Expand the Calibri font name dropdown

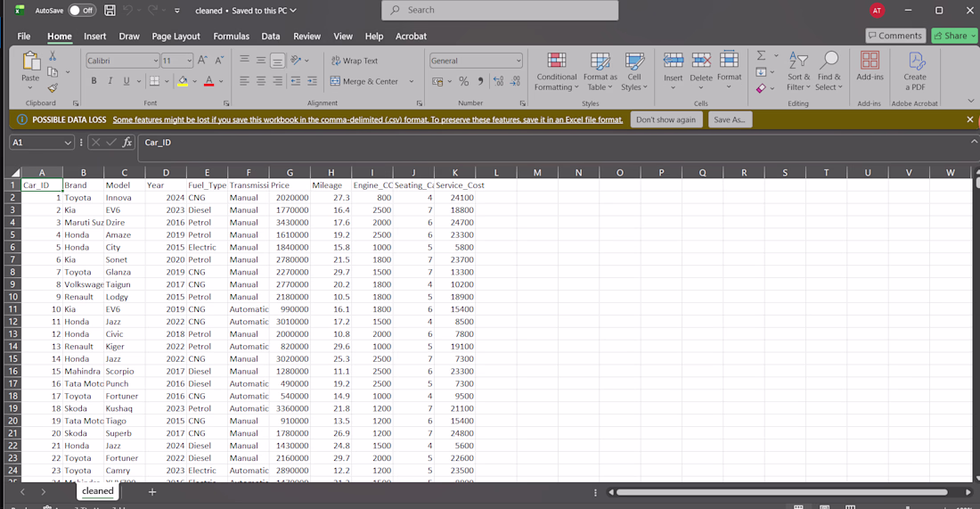(x=153, y=61)
